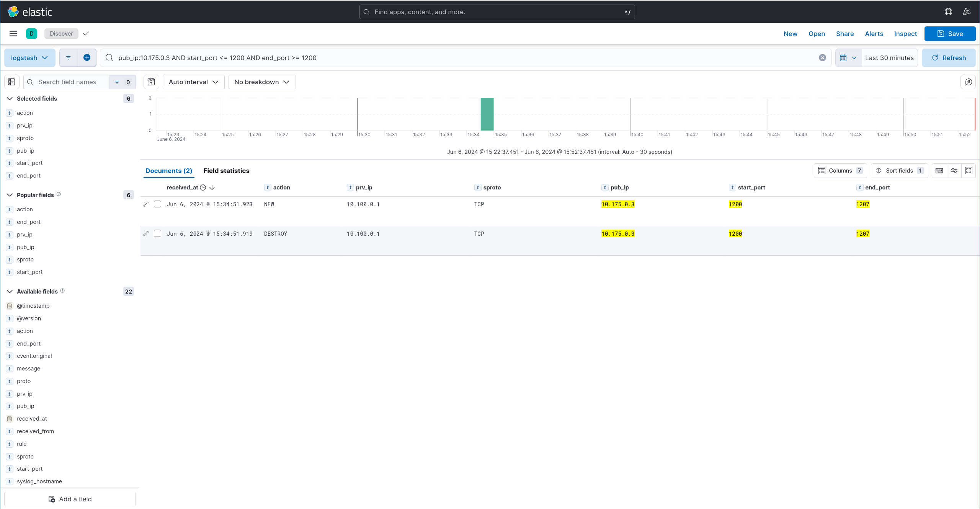
Task: Click Share in the top menu
Action: tap(845, 34)
